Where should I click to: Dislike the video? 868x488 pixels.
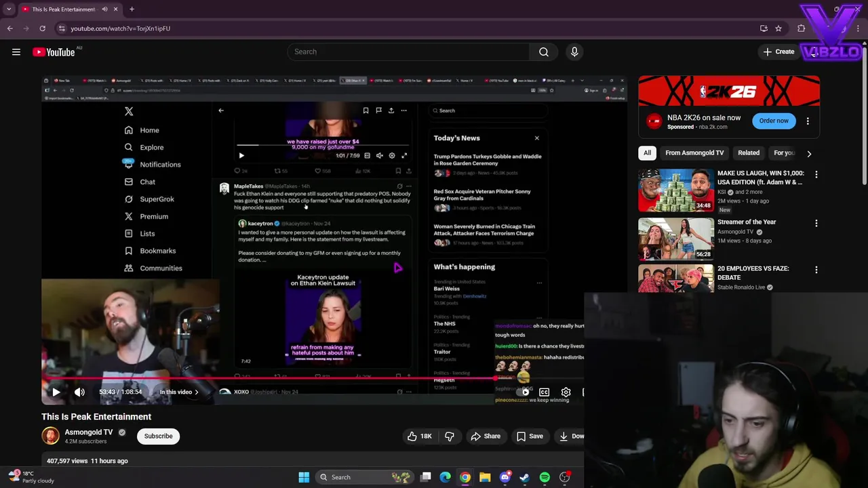[449, 436]
